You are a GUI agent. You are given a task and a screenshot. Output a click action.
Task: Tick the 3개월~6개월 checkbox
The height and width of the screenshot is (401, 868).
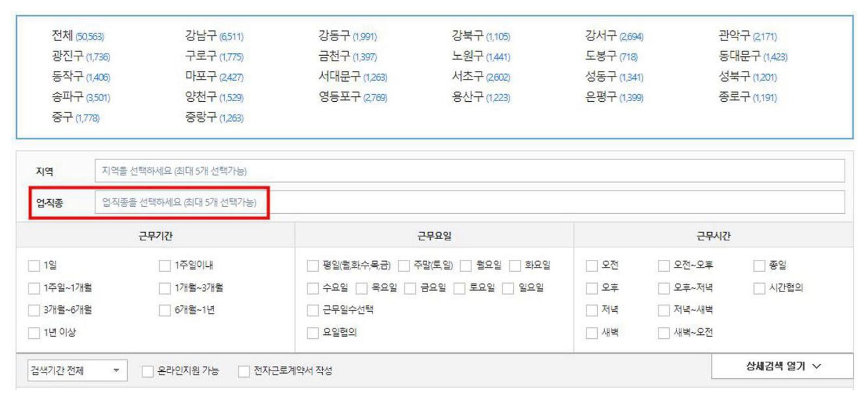tap(34, 311)
